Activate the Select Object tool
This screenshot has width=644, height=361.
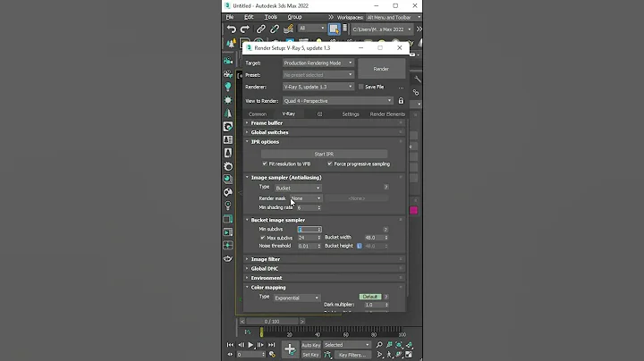point(334,29)
